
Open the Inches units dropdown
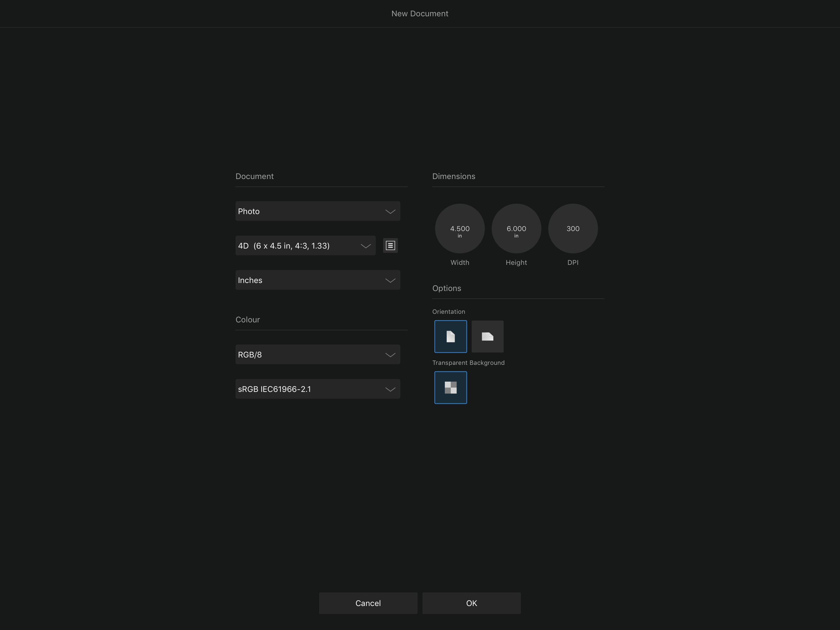pos(318,280)
